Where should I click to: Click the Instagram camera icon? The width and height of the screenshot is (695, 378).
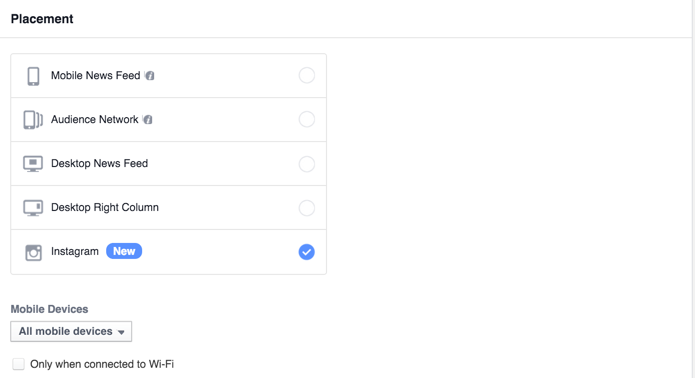click(33, 252)
